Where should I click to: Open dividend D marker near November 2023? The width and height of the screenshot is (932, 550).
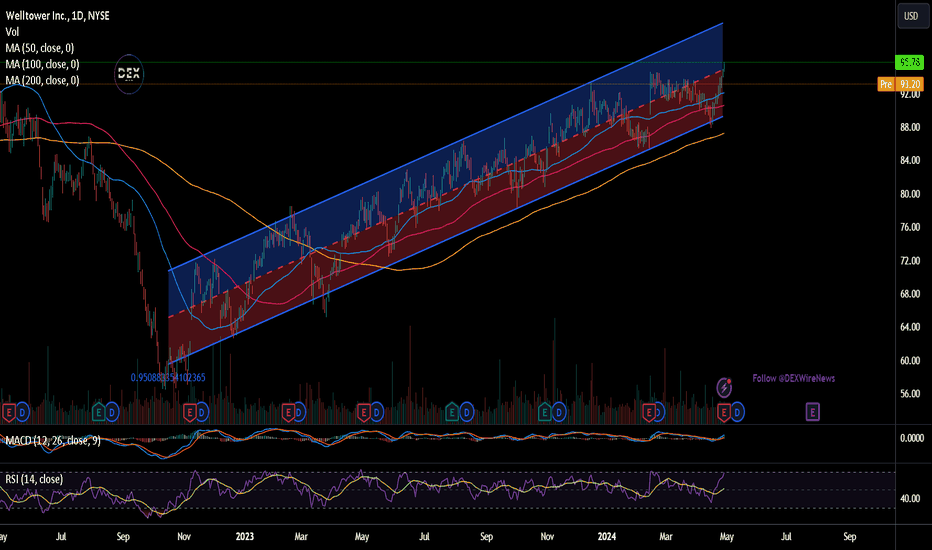(x=558, y=411)
